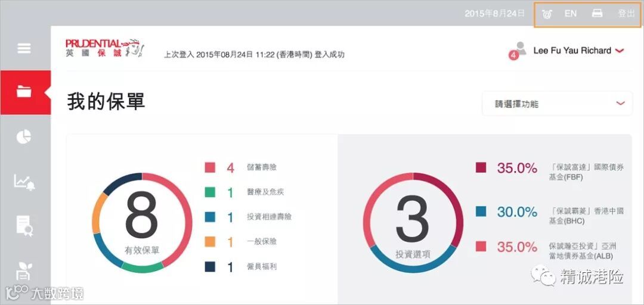Click the dark red FBF fund swatch
Image resolution: width=644 pixels, height=305 pixels.
tap(481, 167)
